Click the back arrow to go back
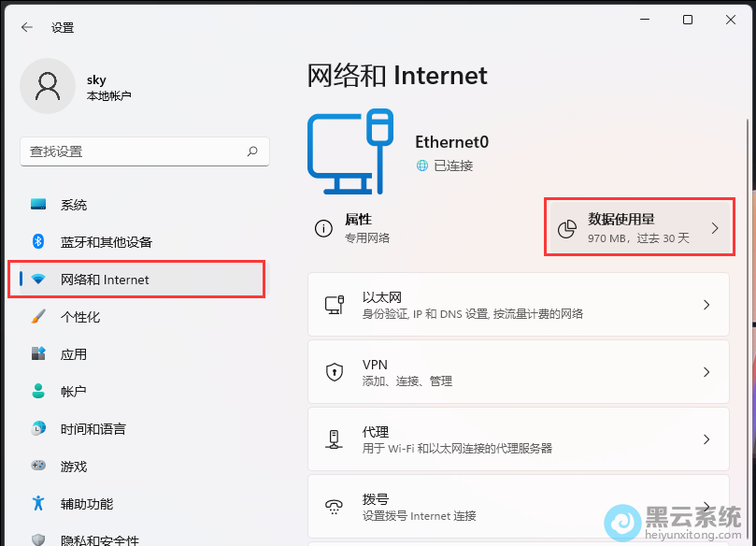The image size is (756, 546). [x=26, y=27]
